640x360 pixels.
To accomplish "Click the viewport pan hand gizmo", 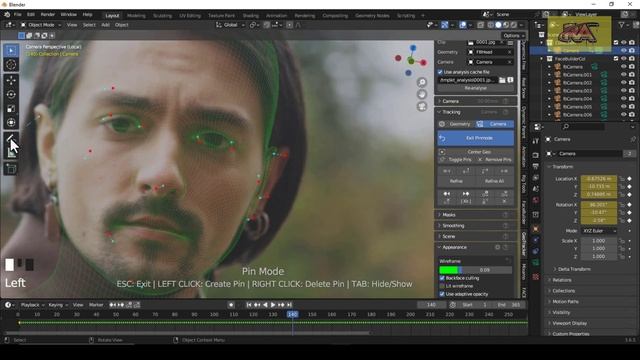I will [x=422, y=94].
